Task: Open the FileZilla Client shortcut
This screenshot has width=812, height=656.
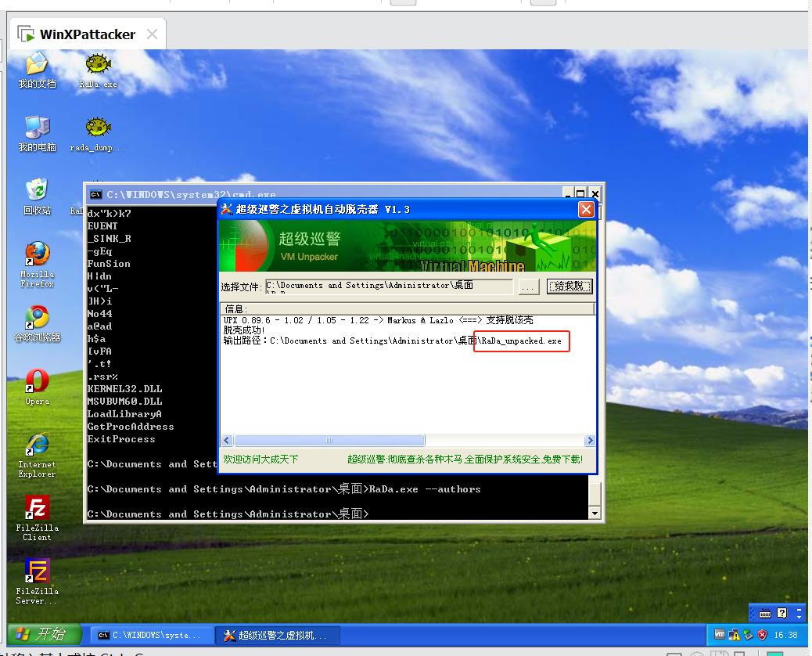Action: pyautogui.click(x=37, y=518)
